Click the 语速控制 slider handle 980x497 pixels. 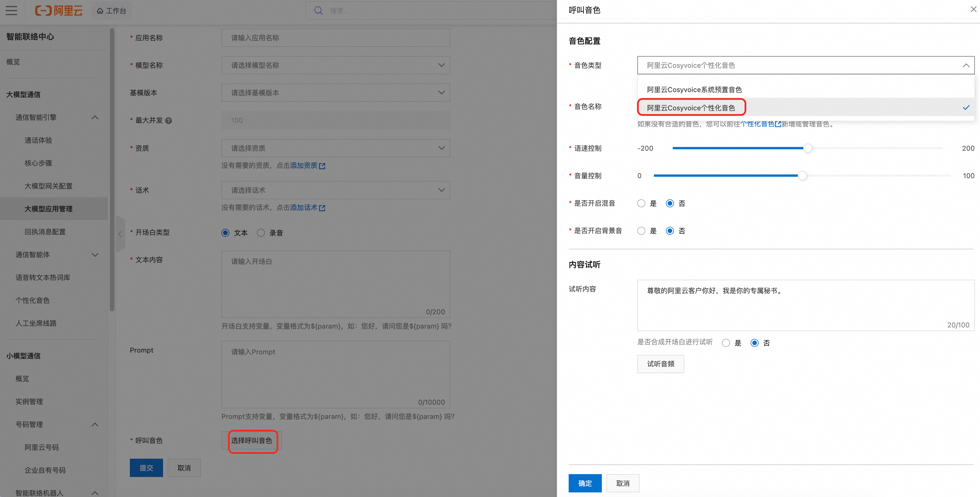coord(807,148)
